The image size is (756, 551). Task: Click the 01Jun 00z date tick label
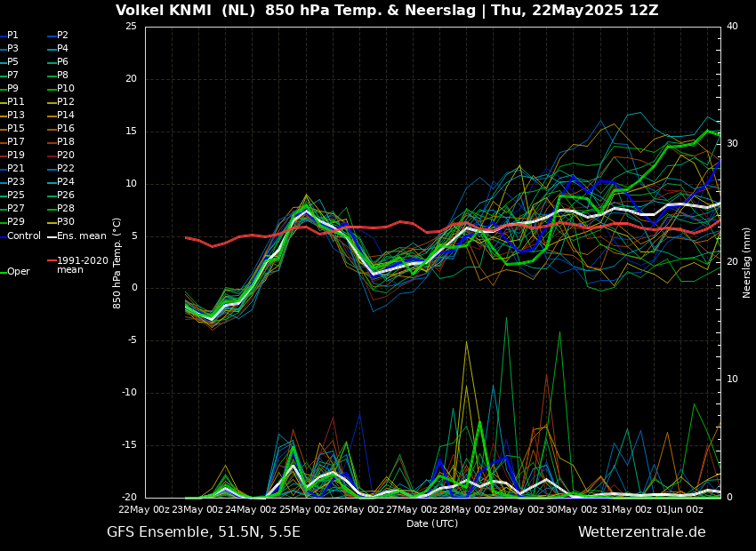[x=680, y=509]
